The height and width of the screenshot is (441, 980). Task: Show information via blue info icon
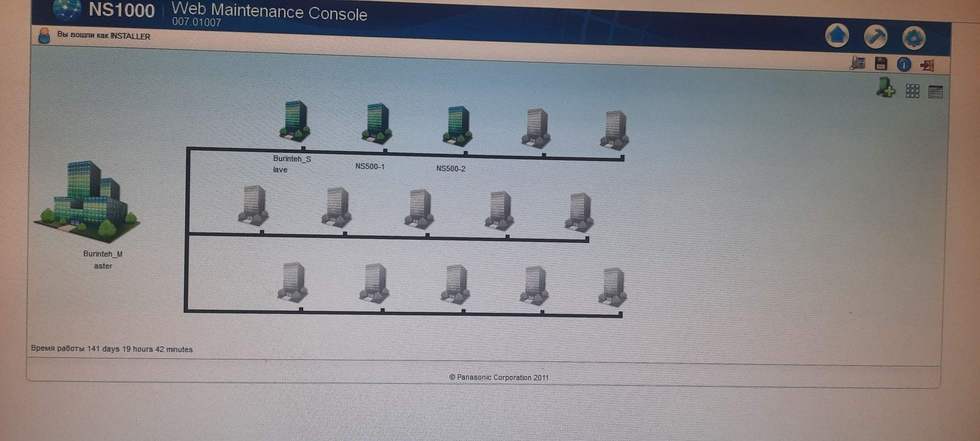pyautogui.click(x=904, y=64)
